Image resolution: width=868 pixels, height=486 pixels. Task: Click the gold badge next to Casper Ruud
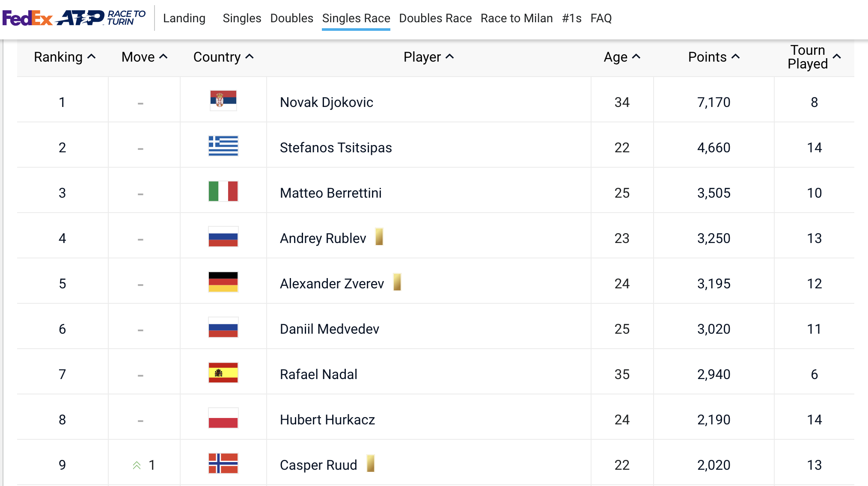(371, 463)
